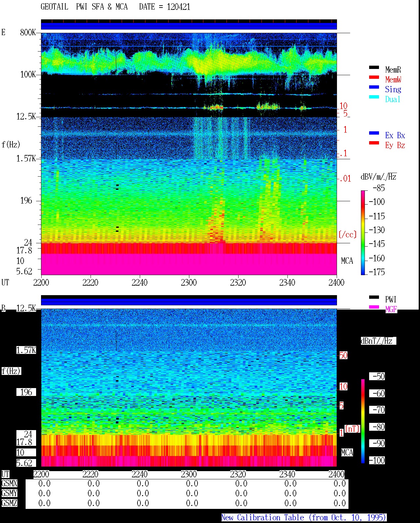Click the GSMZ row label
Screen dimensions: 420x523
click(x=9, y=503)
